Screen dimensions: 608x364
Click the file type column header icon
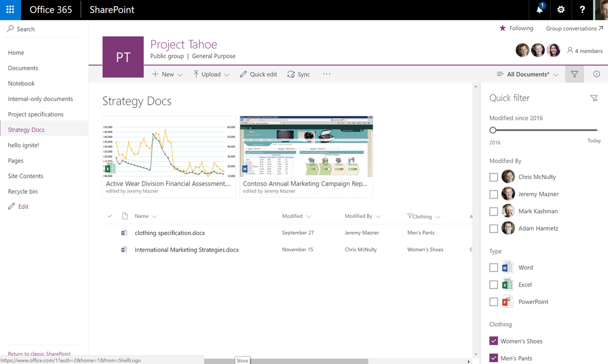click(x=125, y=216)
